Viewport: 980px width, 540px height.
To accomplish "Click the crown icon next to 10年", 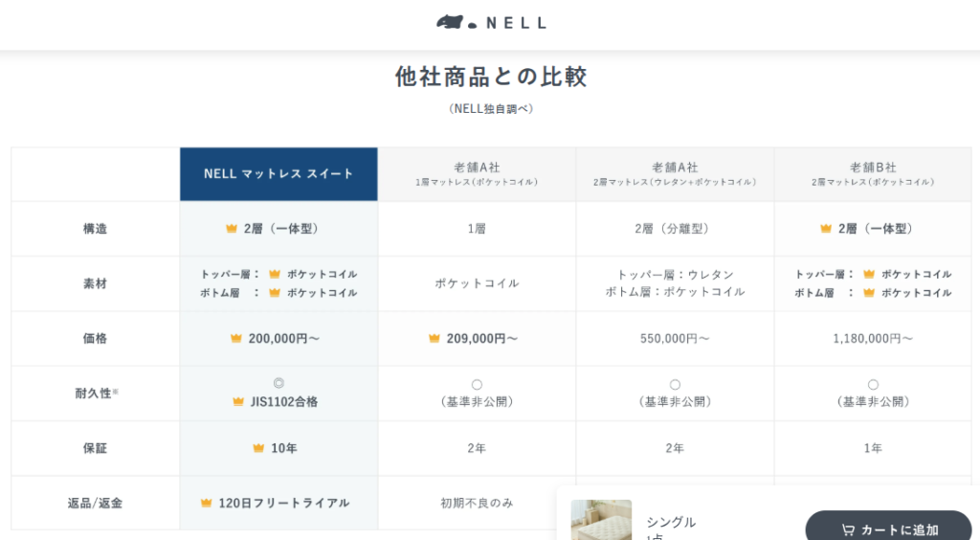I will tap(258, 448).
